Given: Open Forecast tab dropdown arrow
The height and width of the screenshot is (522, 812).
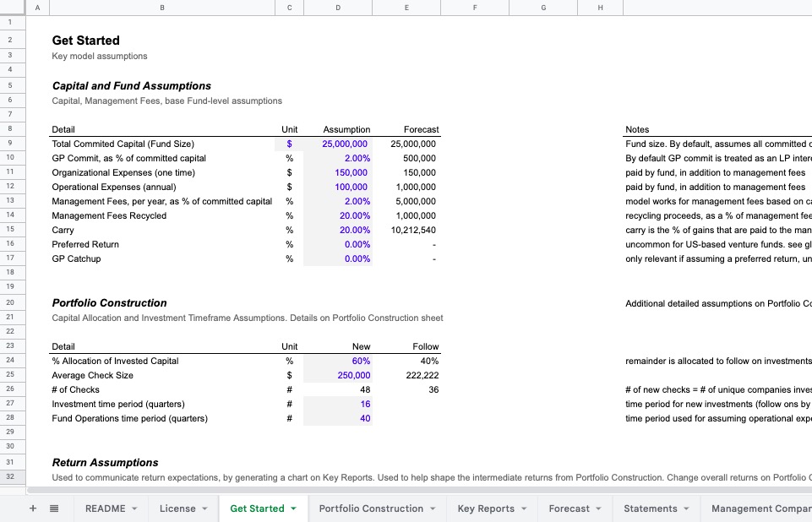Looking at the screenshot, I should pyautogui.click(x=598, y=509).
